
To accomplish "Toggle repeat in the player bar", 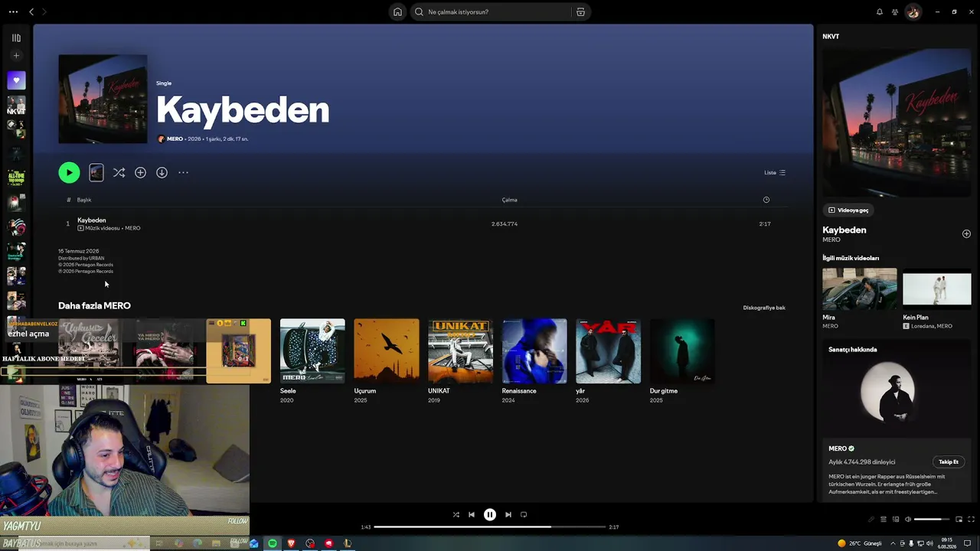I will pyautogui.click(x=524, y=515).
